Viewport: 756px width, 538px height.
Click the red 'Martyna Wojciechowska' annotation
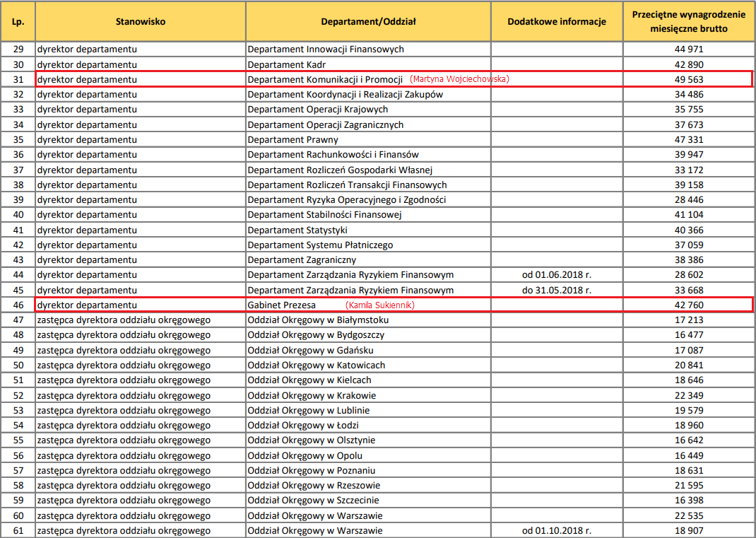pyautogui.click(x=459, y=79)
